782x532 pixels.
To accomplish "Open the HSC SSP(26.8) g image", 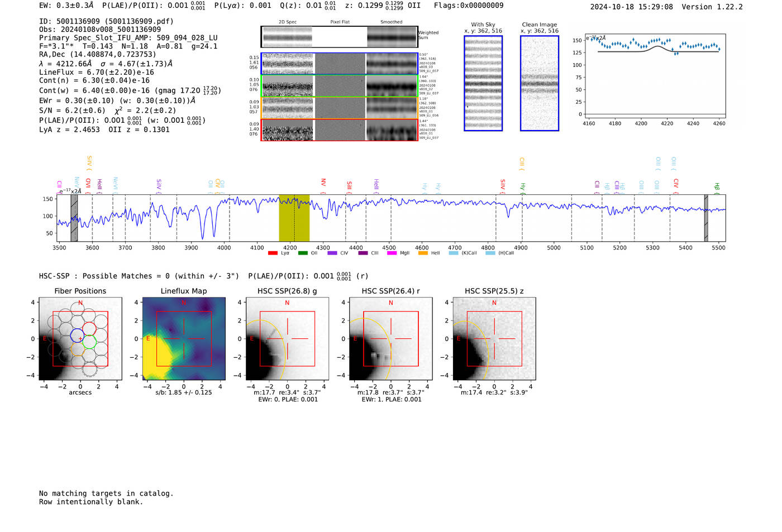I will 287,339.
